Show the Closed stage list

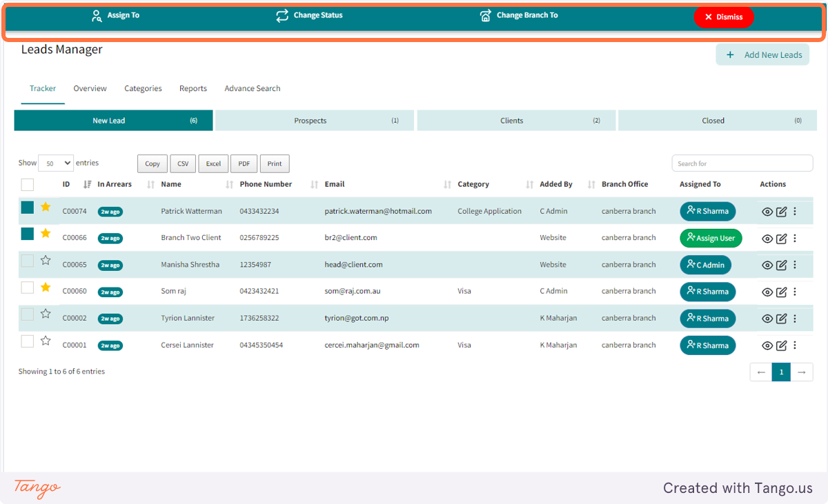tap(718, 121)
